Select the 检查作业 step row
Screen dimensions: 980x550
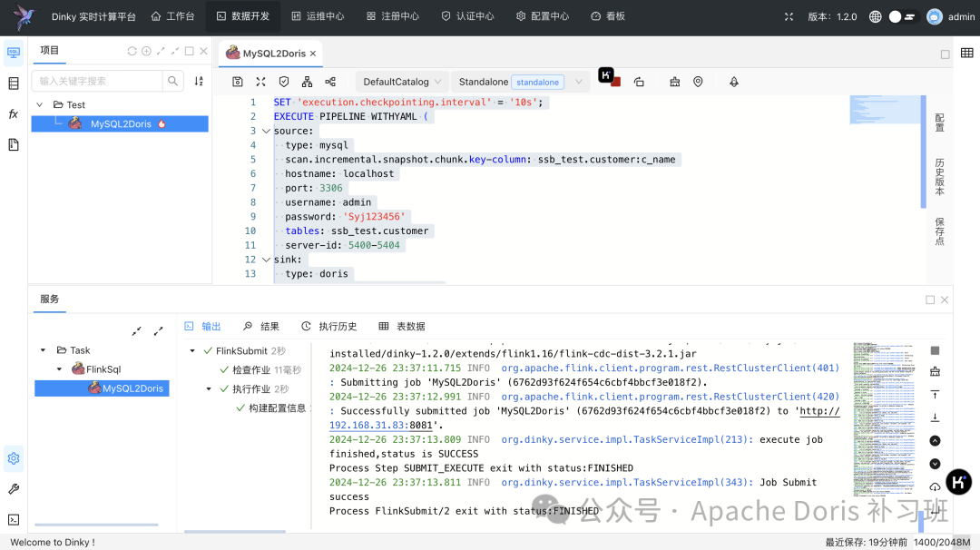click(260, 370)
